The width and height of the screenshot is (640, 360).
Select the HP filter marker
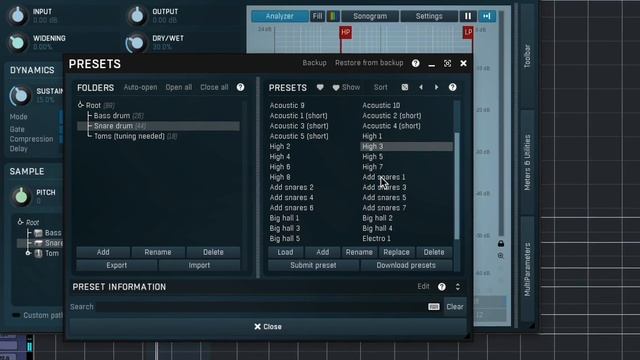coord(345,32)
